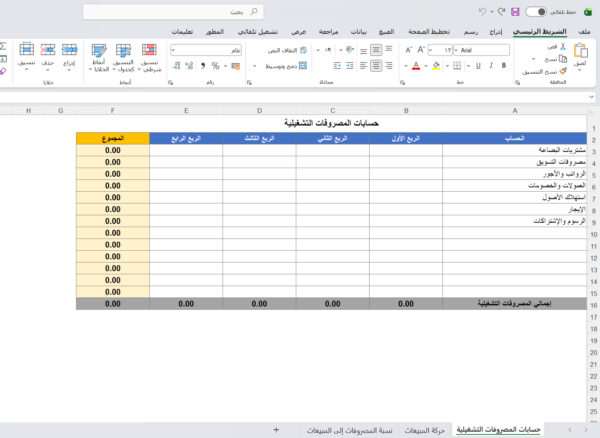Toggle underline formatting
The width and height of the screenshot is (600, 438).
tap(477, 66)
